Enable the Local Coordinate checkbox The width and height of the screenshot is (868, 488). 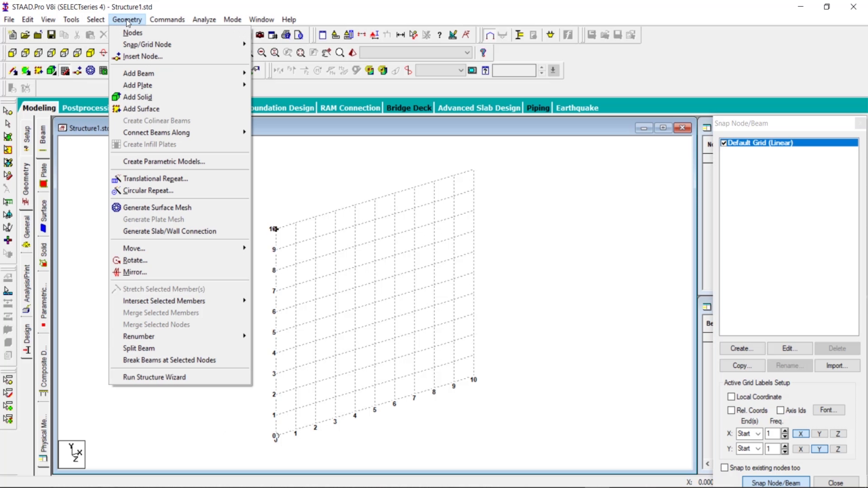click(731, 396)
